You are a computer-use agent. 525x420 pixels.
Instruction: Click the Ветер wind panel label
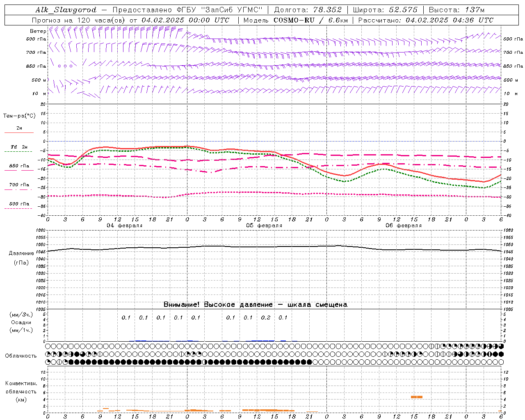pos(38,31)
